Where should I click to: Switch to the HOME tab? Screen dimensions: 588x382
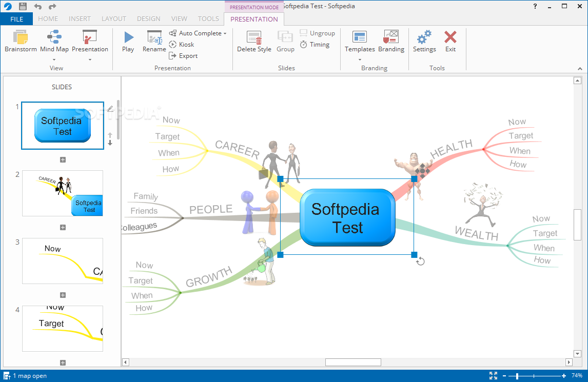pyautogui.click(x=48, y=19)
